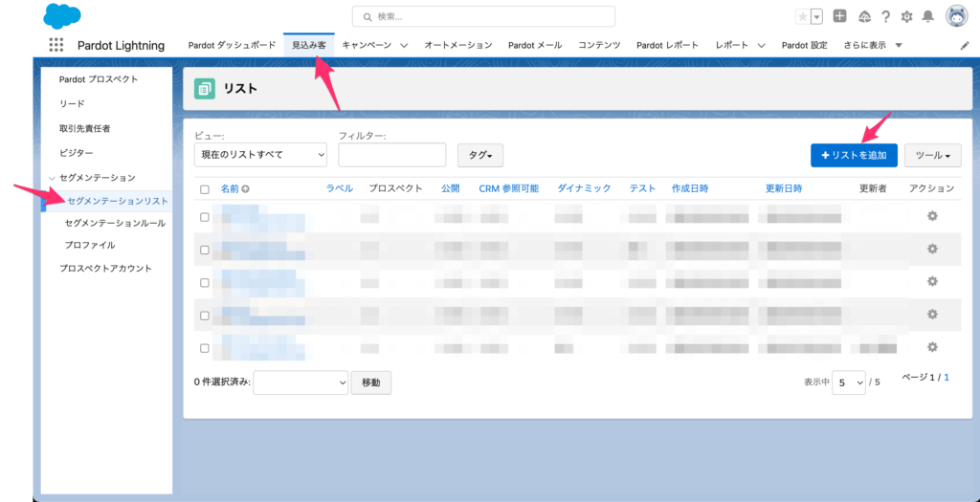The width and height of the screenshot is (980, 502).
Task: Open the Pardot 設定 tab
Action: tap(804, 45)
